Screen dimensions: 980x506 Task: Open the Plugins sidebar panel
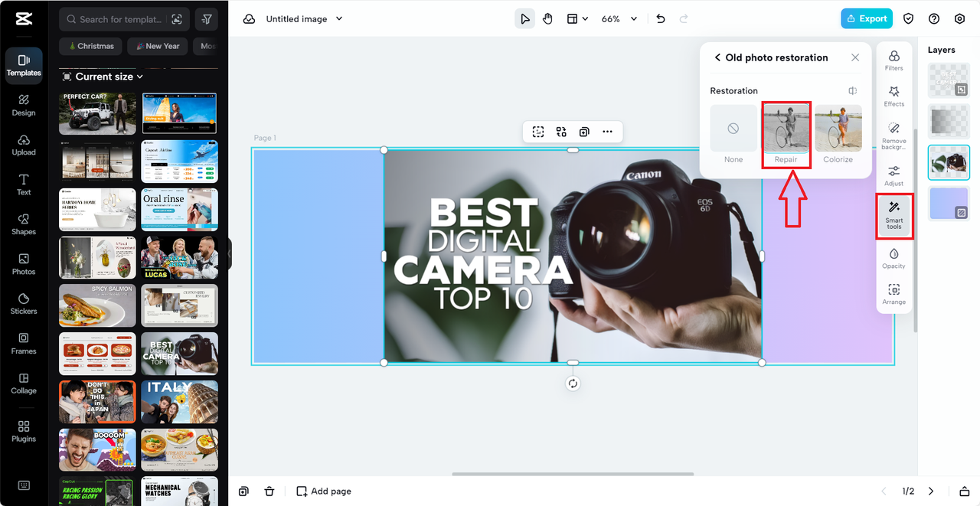[x=24, y=431]
